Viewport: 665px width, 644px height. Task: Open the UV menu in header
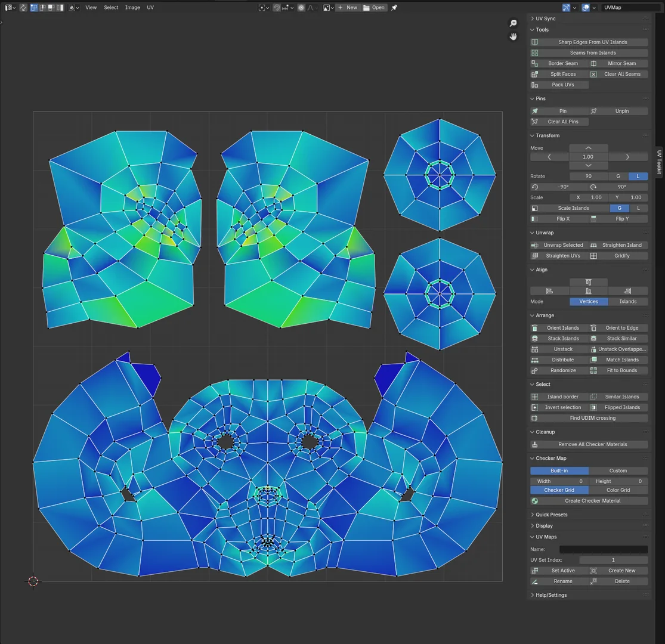[x=150, y=8]
